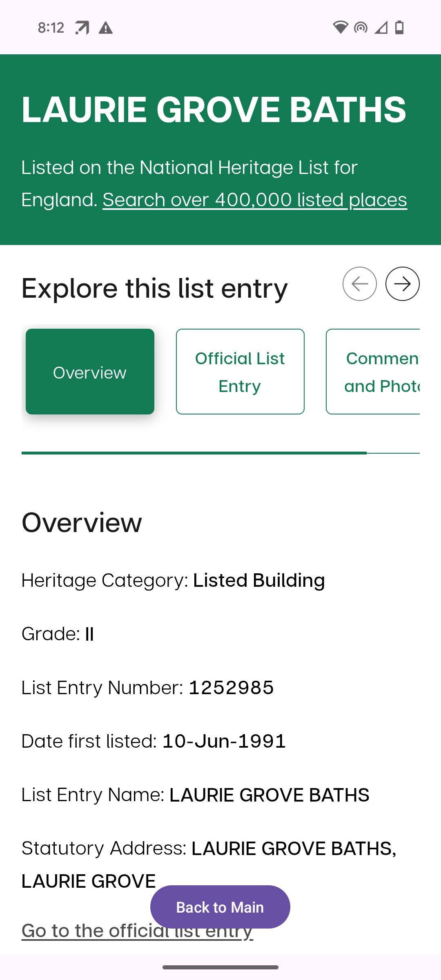Image resolution: width=441 pixels, height=980 pixels.
Task: Tap the warning triangle notification icon
Action: 106,28
